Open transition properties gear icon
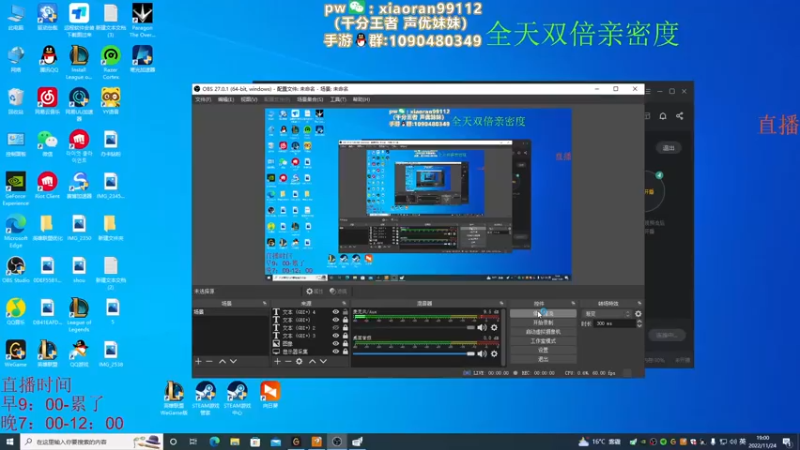This screenshot has width=800, height=450. click(x=638, y=314)
